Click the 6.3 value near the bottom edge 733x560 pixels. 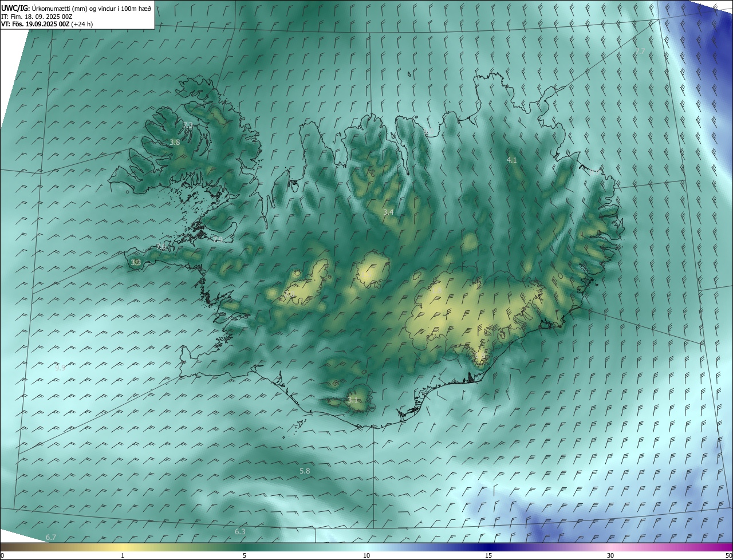[240, 532]
